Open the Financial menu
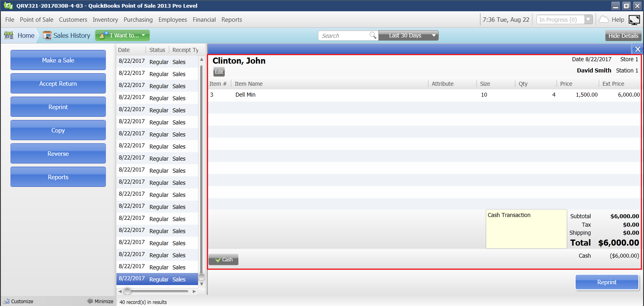 pyautogui.click(x=204, y=19)
